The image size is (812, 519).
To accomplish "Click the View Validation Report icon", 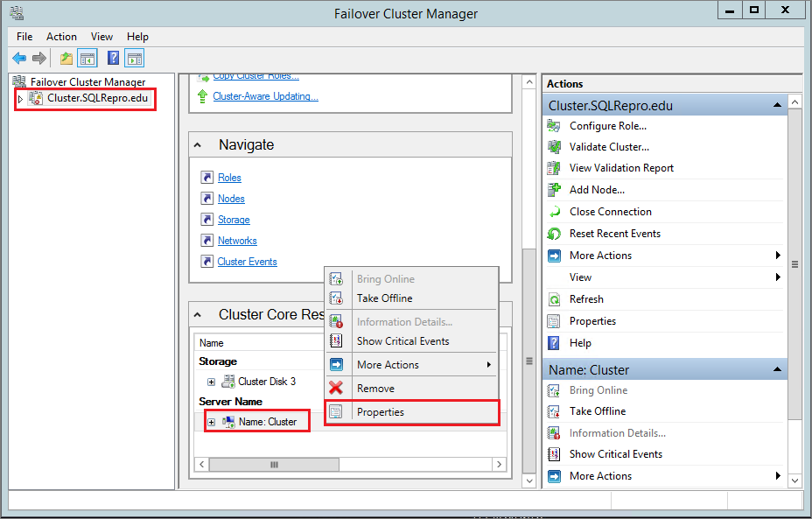I will point(554,168).
